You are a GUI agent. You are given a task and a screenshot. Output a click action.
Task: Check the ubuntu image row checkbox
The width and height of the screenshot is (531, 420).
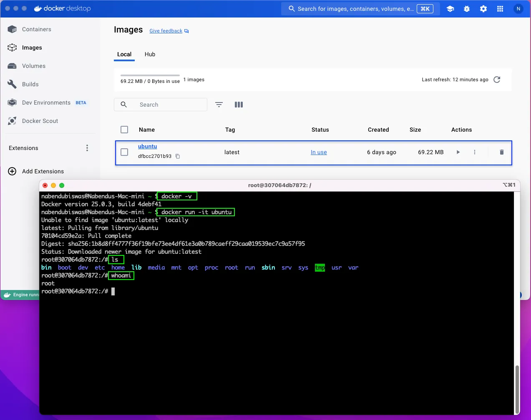coord(124,152)
